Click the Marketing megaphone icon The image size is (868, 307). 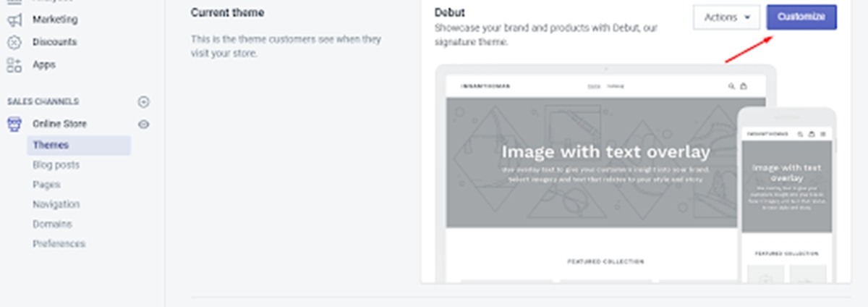coord(14,20)
